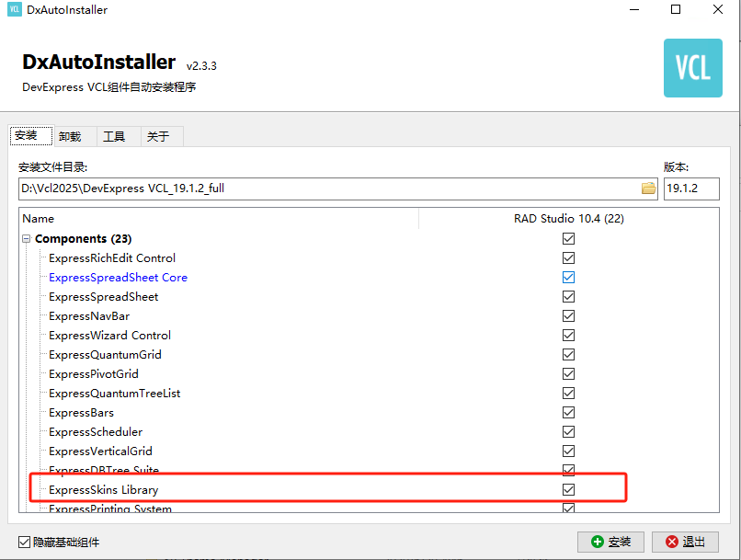This screenshot has width=741, height=560.
Task: Click the VCL logo image
Action: 693,68
